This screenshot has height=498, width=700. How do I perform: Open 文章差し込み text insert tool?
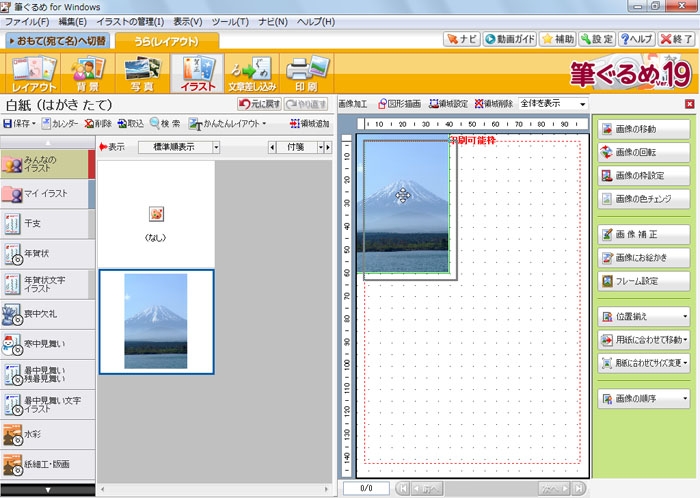249,76
